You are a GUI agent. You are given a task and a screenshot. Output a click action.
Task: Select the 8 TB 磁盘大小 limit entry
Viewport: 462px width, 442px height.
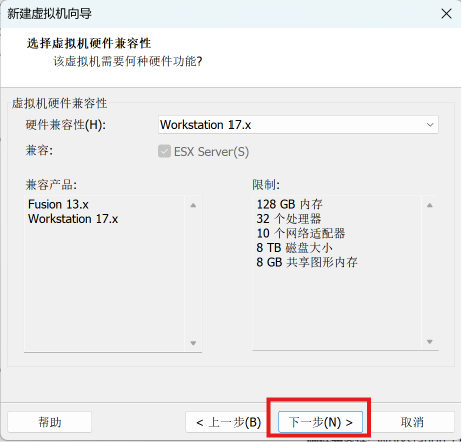tap(294, 248)
